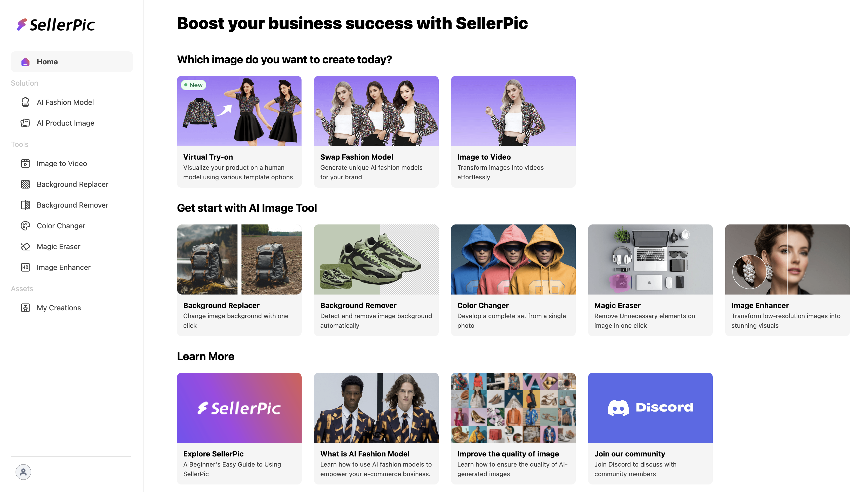
Task: Click the Home sidebar icon
Action: 25,62
